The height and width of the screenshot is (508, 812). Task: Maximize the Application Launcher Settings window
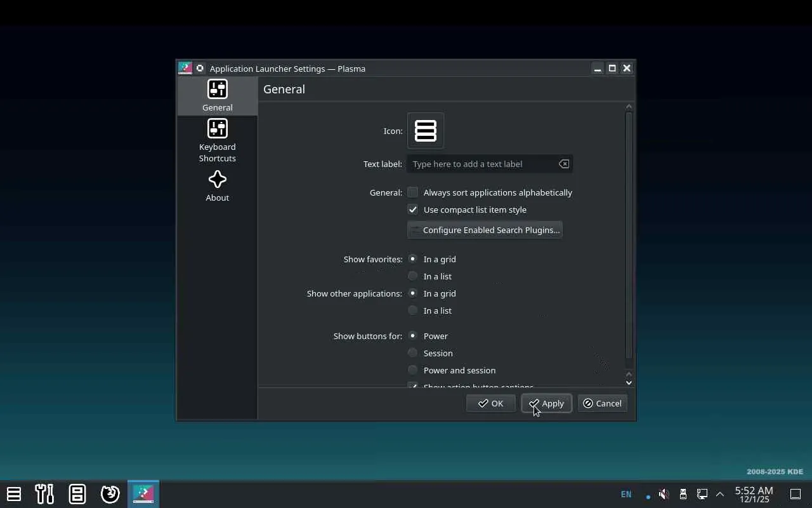pyautogui.click(x=612, y=68)
